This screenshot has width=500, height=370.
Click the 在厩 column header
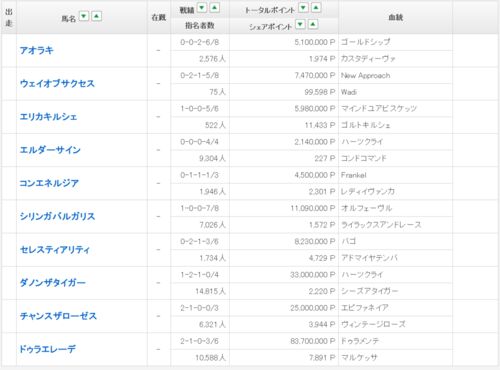tap(159, 17)
